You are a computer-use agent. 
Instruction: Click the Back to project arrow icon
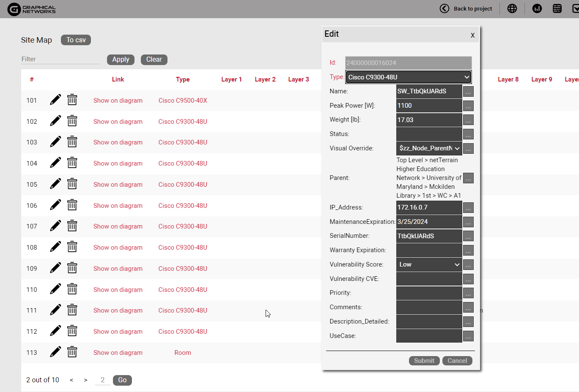(x=445, y=8)
